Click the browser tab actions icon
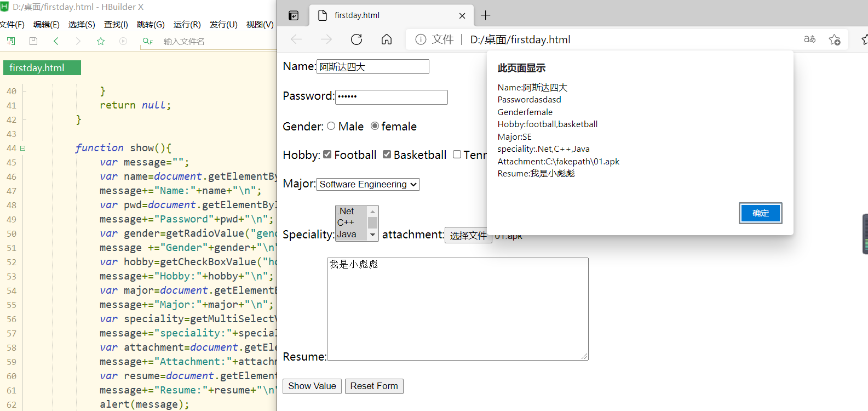The width and height of the screenshot is (868, 411). pos(294,15)
